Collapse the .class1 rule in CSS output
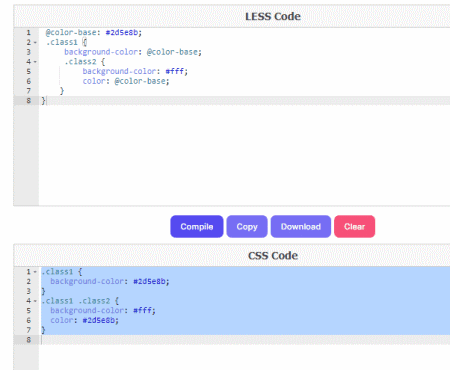 [35, 272]
